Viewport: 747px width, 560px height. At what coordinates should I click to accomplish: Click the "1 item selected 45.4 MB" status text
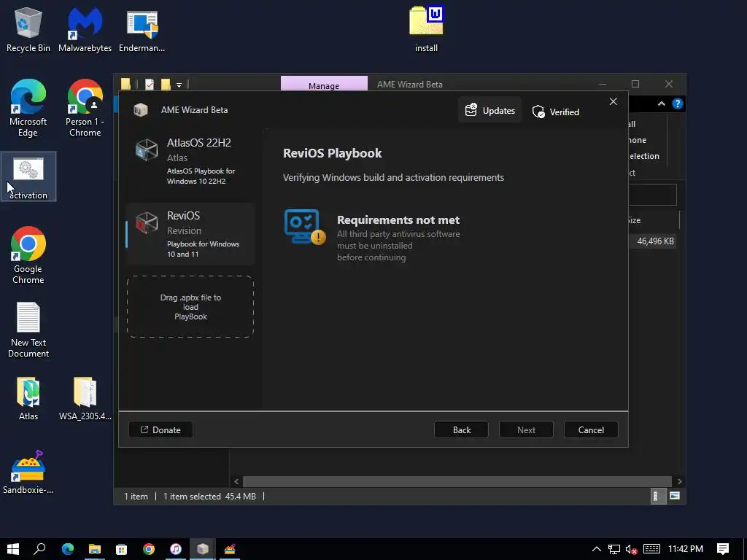[x=209, y=496]
